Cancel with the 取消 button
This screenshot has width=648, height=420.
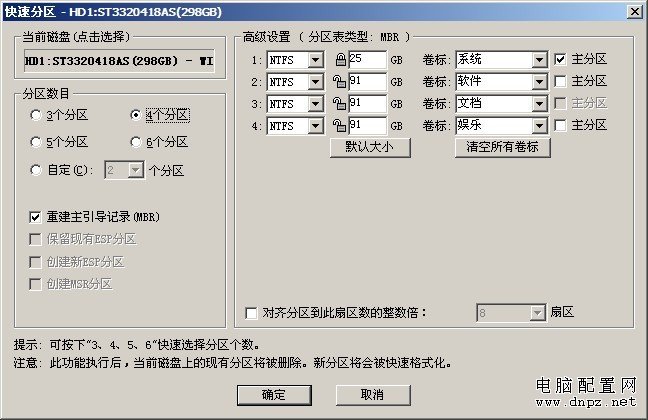coord(373,395)
